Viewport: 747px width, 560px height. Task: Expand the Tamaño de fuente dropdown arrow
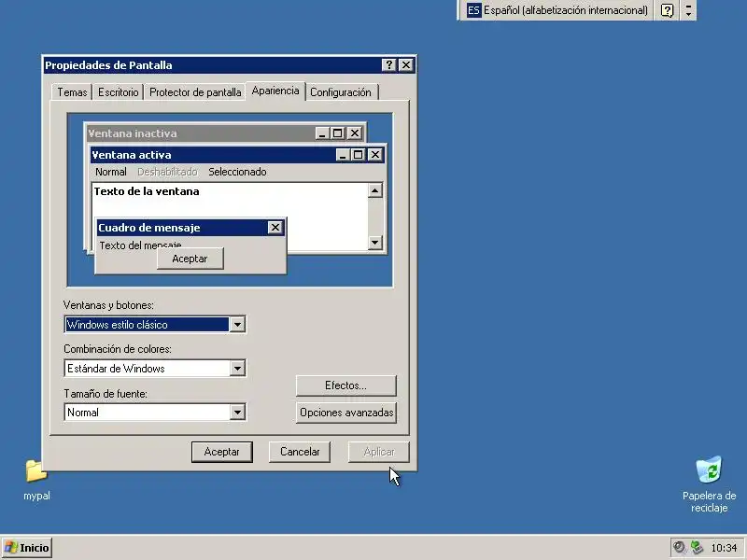coord(237,413)
